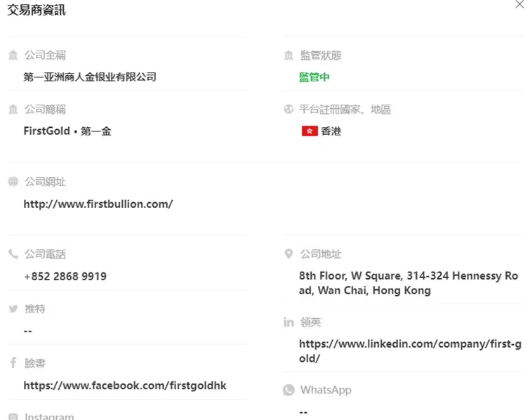Click the globe icon beside 平台註冊國家、地區

point(289,110)
